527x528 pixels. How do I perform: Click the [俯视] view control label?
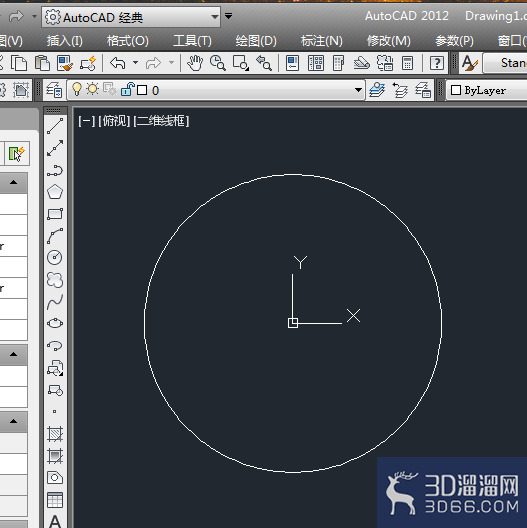tap(114, 121)
